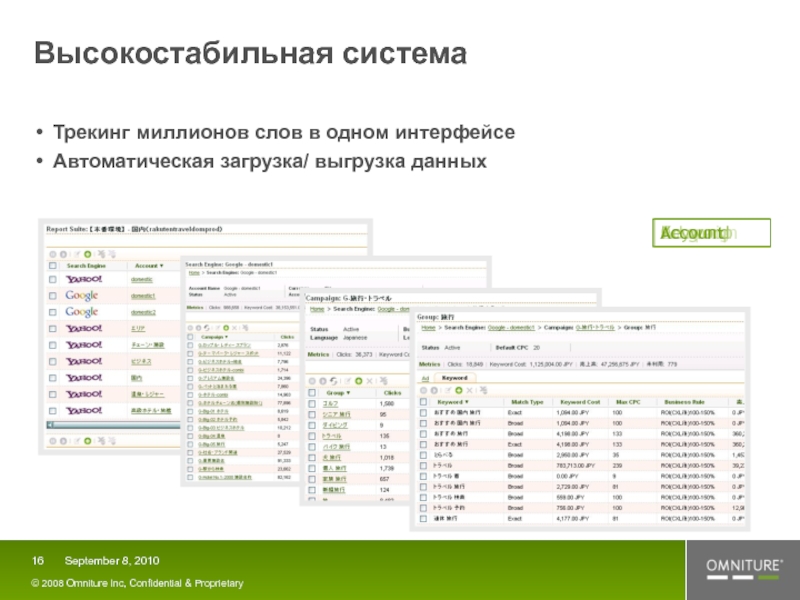The height and width of the screenshot is (600, 800).
Task: Click scrollbar left arrow in Report Suite panel
Action: pyautogui.click(x=49, y=424)
